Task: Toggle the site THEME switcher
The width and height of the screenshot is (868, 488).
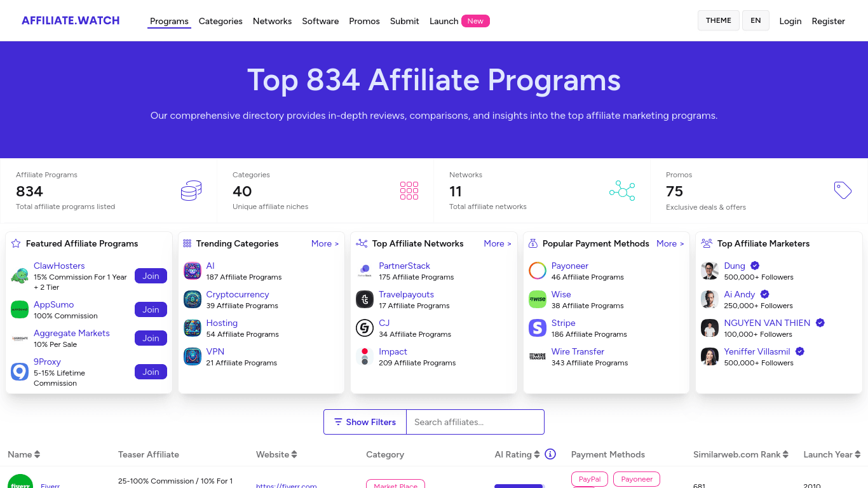Action: tap(718, 20)
